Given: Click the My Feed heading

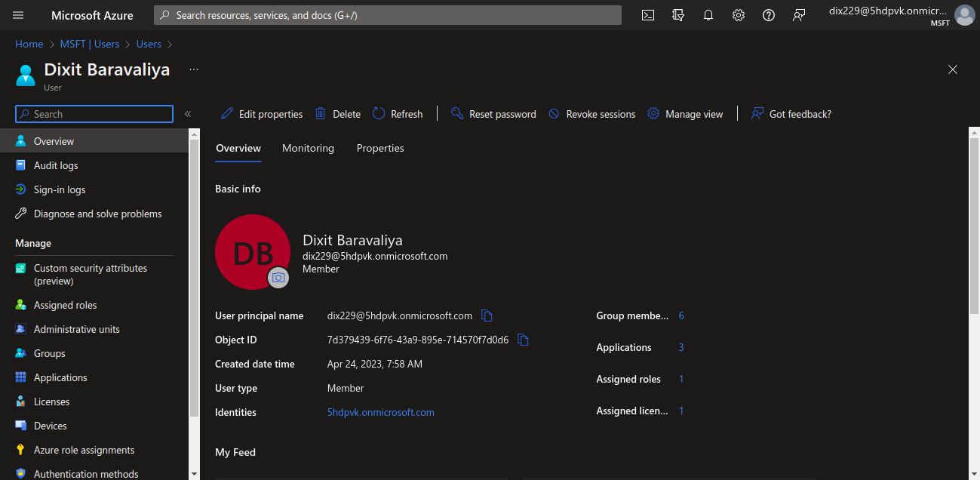Looking at the screenshot, I should click(x=235, y=452).
